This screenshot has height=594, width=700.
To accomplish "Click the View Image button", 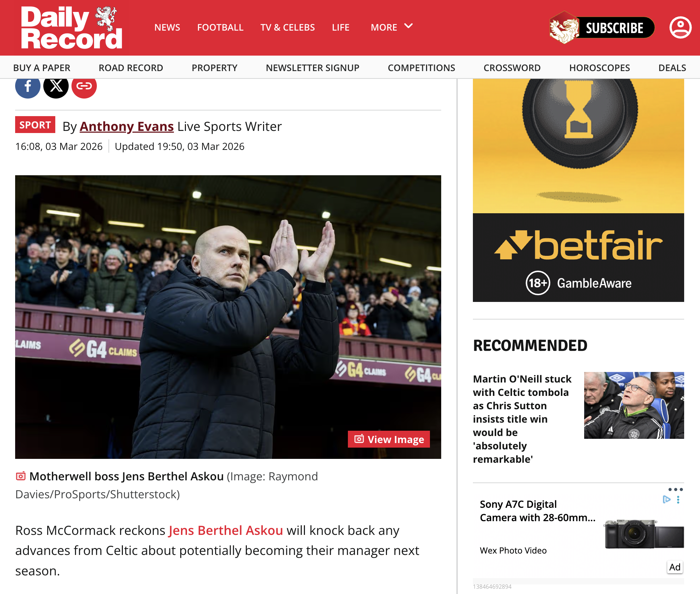I will click(389, 439).
